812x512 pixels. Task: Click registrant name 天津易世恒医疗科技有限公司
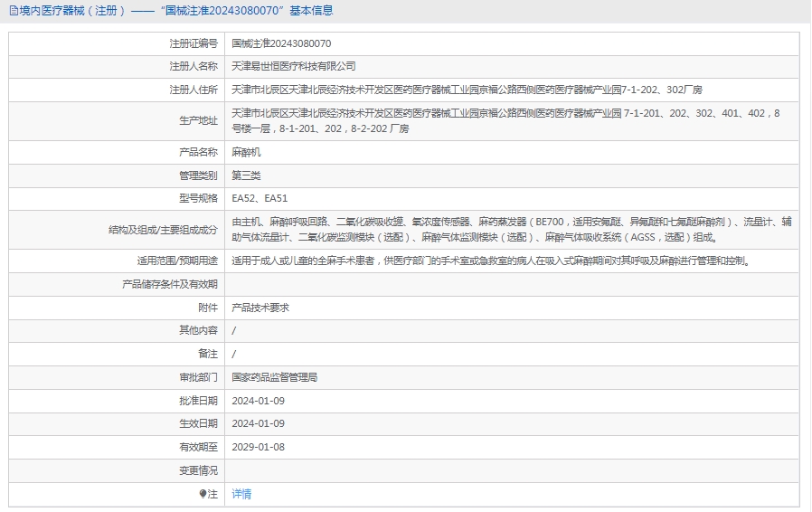pos(294,66)
